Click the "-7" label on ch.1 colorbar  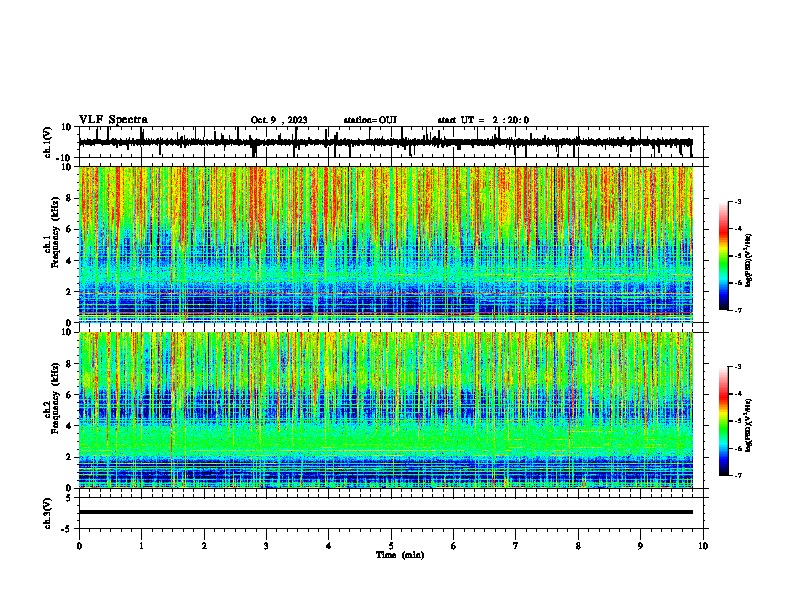[x=738, y=310]
